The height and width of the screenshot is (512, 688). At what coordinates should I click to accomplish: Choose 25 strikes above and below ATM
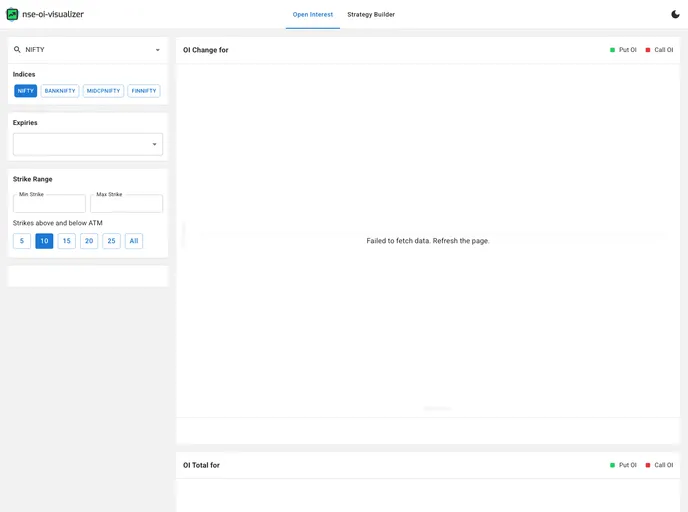(x=111, y=241)
